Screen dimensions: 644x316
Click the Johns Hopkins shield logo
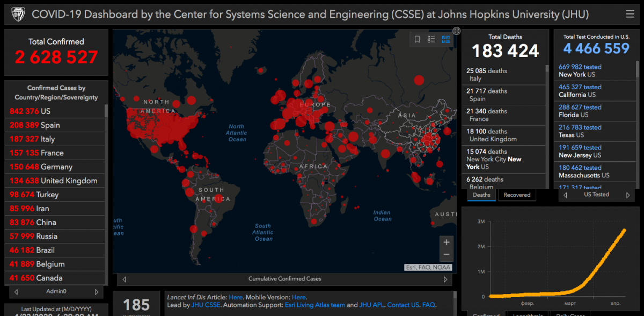tap(17, 14)
